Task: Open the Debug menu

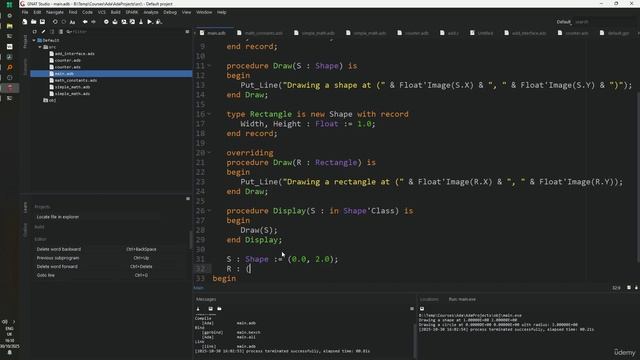Action: [x=170, y=12]
